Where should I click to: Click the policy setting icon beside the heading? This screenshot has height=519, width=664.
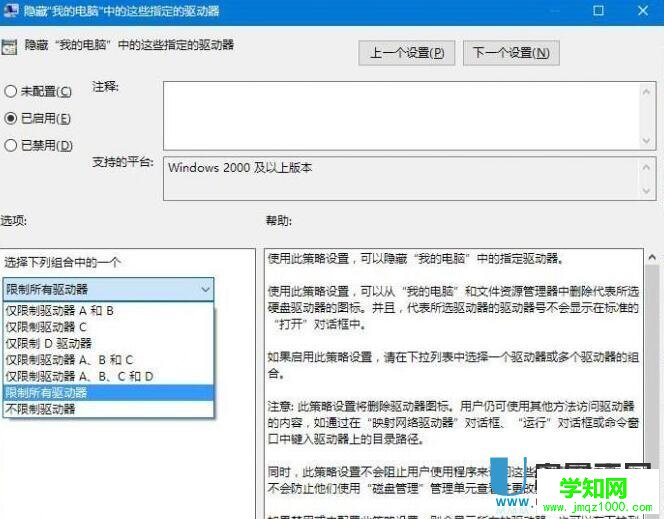coord(9,47)
